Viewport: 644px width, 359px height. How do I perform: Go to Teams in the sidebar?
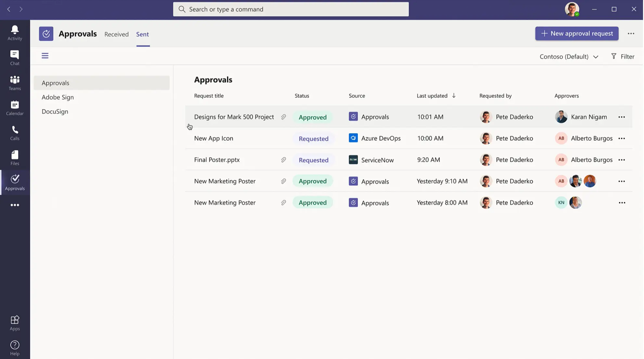(x=15, y=83)
